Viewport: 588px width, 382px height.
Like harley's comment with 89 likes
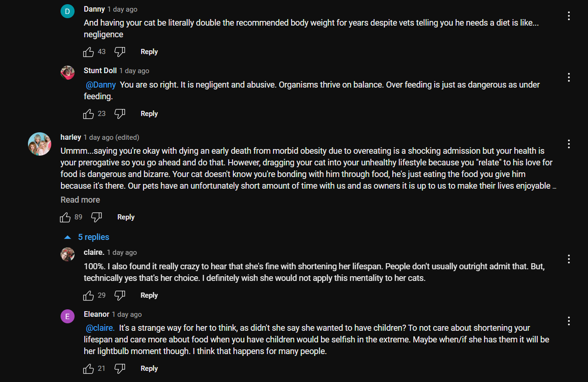click(x=65, y=217)
